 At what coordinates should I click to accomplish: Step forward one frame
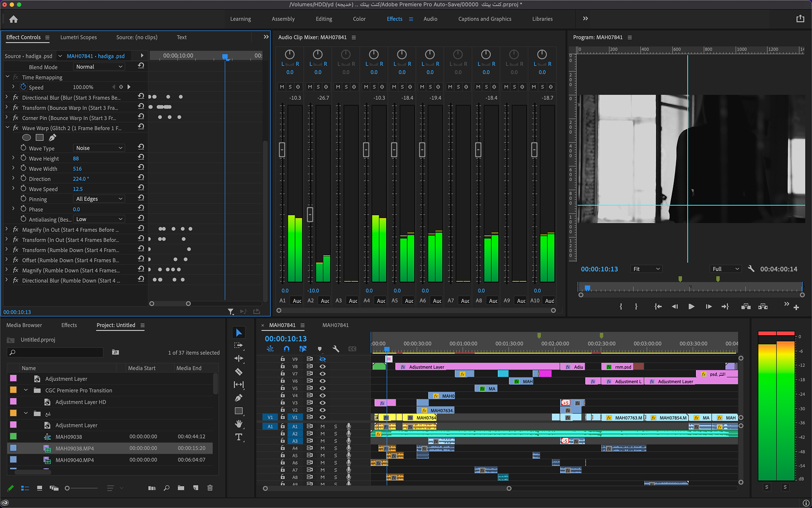coord(708,306)
